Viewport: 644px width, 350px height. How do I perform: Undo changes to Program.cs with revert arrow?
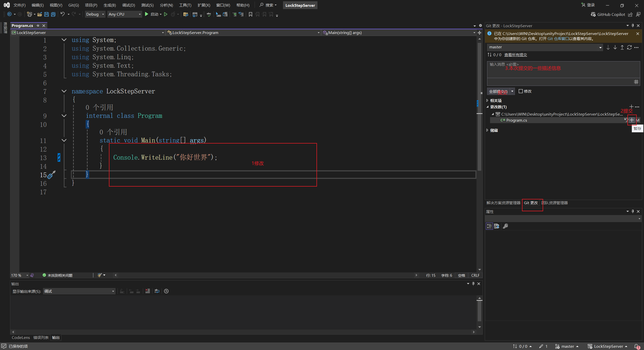[x=626, y=120]
